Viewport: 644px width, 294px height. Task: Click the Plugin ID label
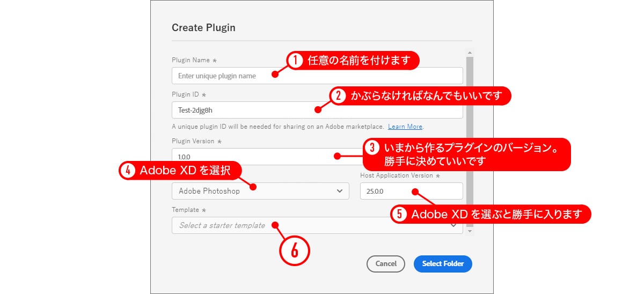pos(188,94)
